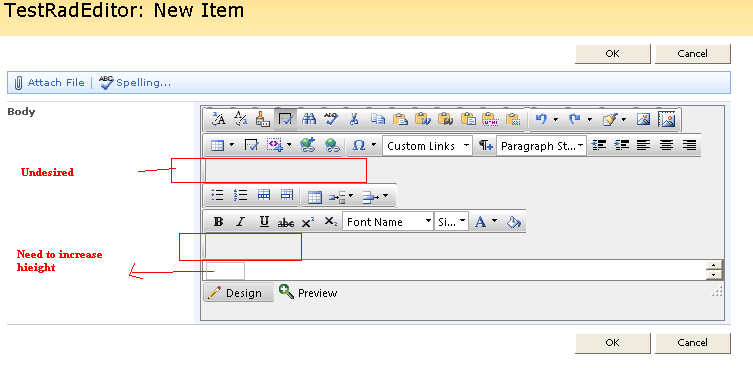Click the Find and Replace binoculars icon

(x=309, y=119)
